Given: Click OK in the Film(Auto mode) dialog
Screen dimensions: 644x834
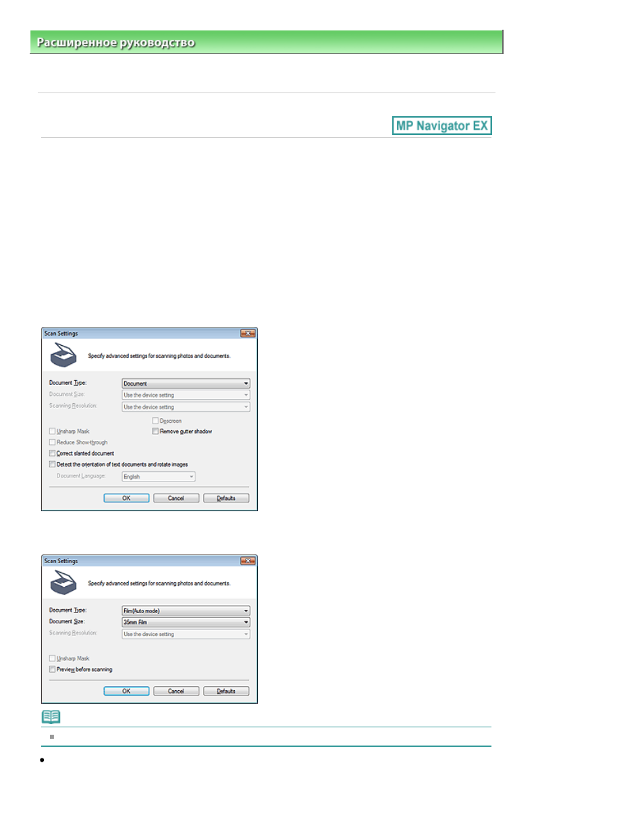Looking at the screenshot, I should coord(126,692).
